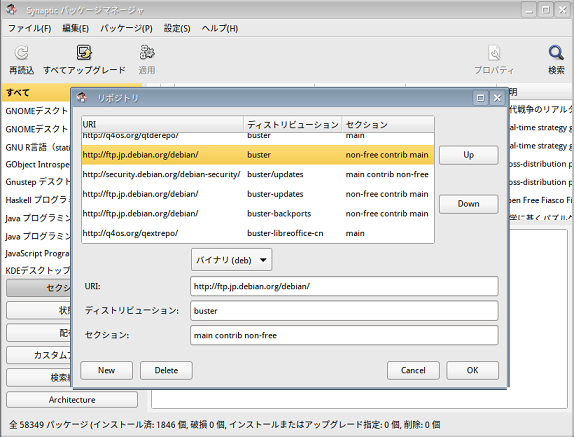Click the URI column header

[x=163, y=124]
